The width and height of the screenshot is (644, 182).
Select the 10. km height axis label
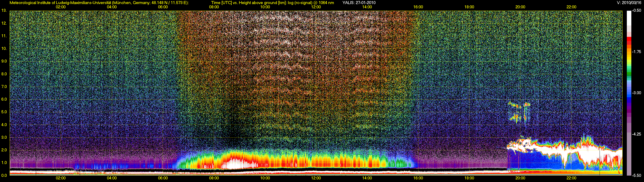pyautogui.click(x=4, y=49)
